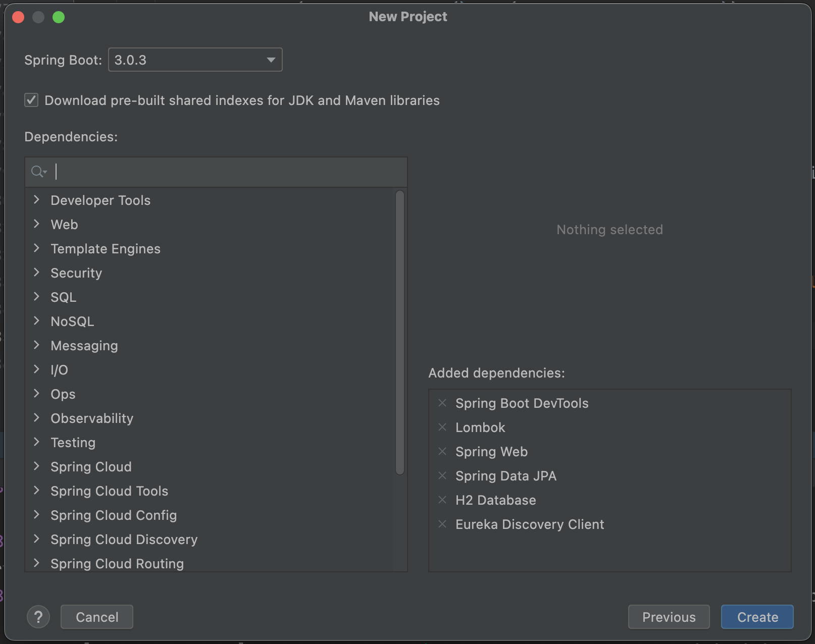The height and width of the screenshot is (644, 815).
Task: Select the Spring Cloud Discovery row
Action: (x=210, y=540)
